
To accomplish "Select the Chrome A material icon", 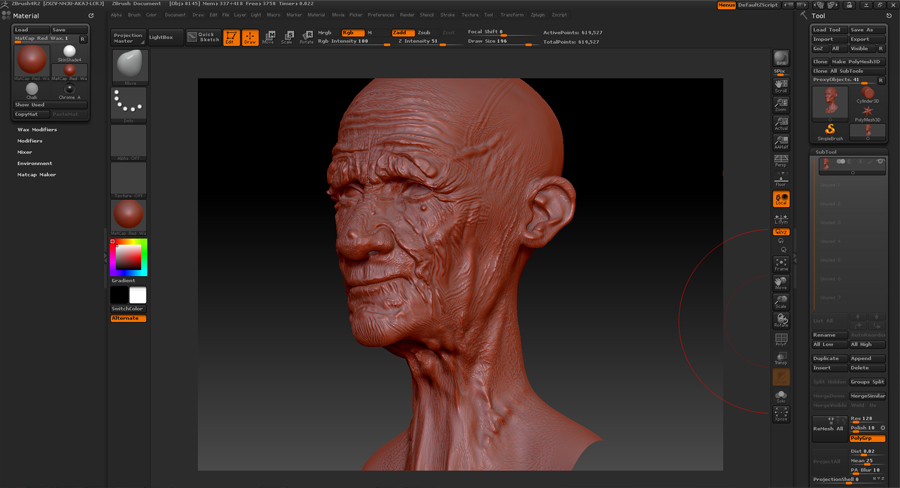I will (x=69, y=90).
